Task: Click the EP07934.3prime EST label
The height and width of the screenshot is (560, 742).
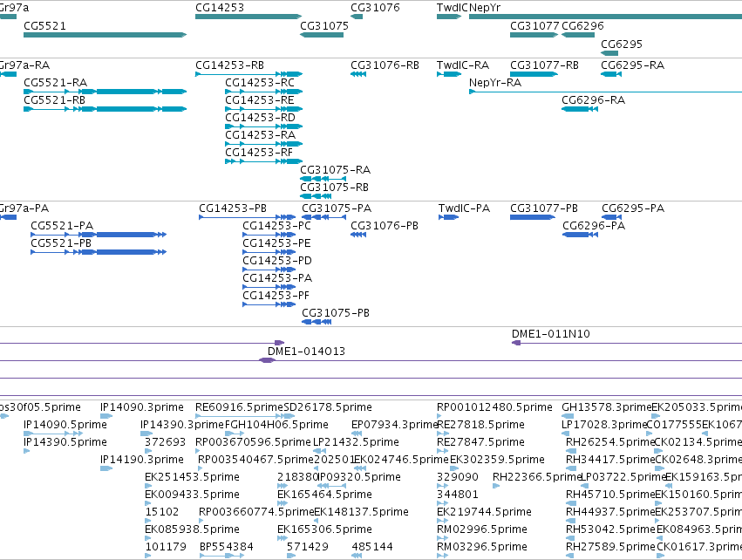Action: (395, 425)
